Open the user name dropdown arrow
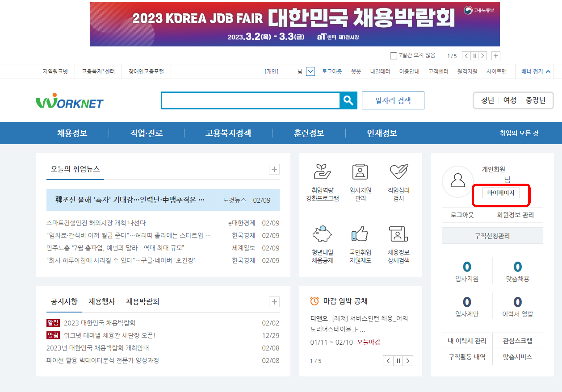562x392 pixels. pos(310,71)
